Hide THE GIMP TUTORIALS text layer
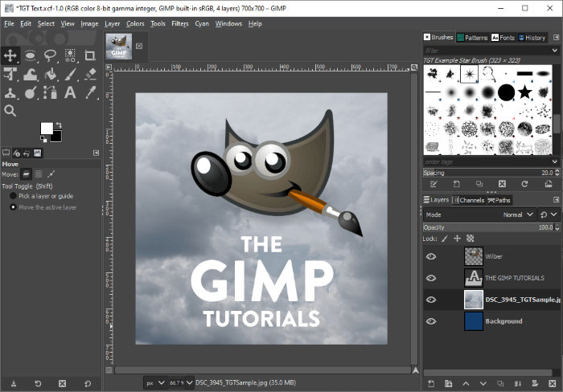 [x=431, y=278]
